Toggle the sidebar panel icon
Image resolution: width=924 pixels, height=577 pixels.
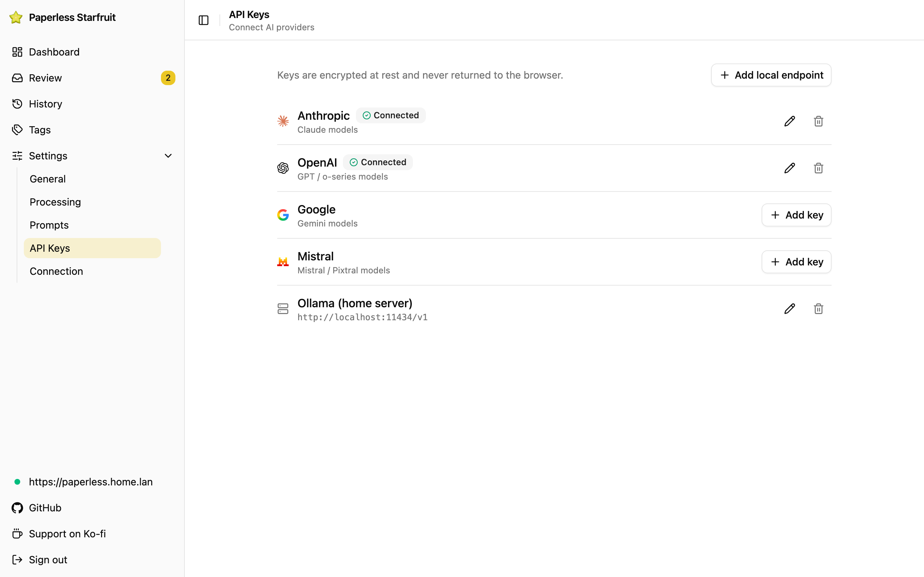(204, 20)
